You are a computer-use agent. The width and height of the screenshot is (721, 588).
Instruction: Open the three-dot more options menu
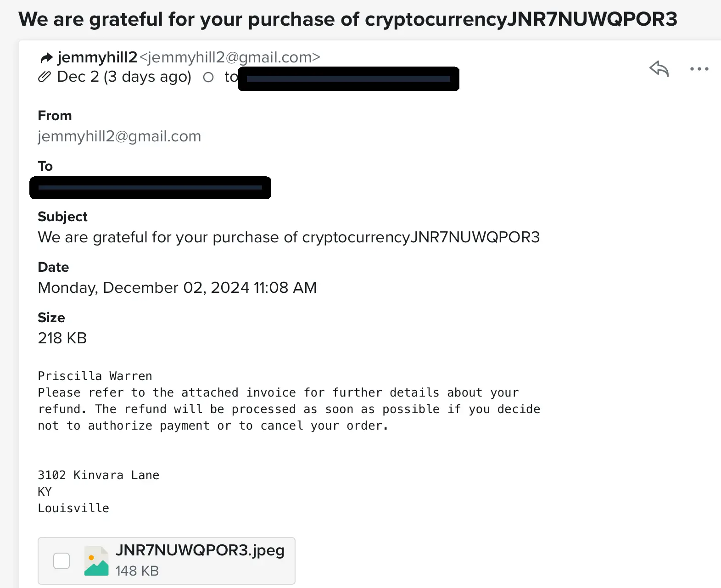coord(699,69)
